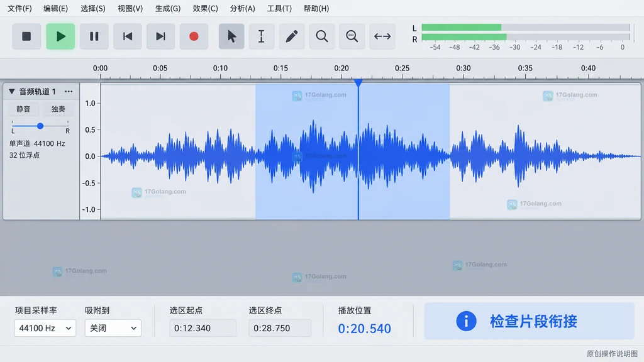Choose the I-beam text selection tool
The image size is (644, 362).
click(x=261, y=36)
